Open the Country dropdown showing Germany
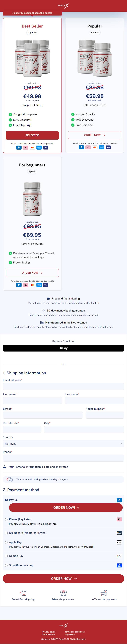The image size is (127, 644). click(63, 444)
